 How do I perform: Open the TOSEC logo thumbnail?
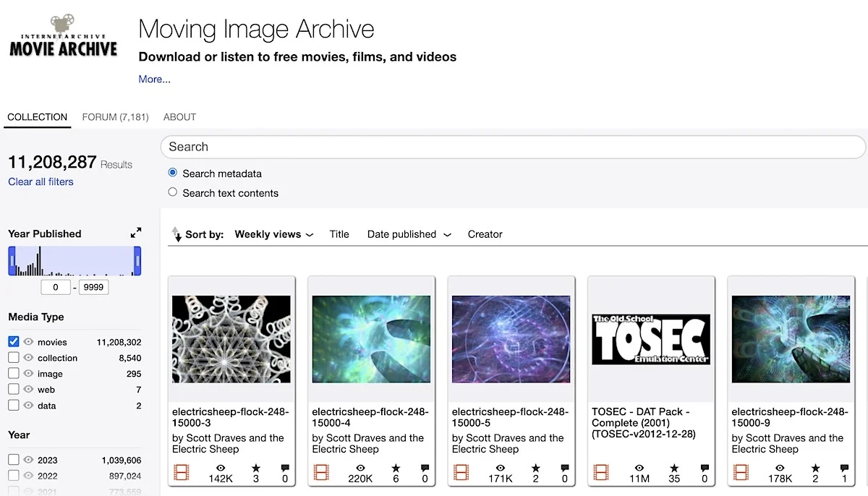pos(651,339)
